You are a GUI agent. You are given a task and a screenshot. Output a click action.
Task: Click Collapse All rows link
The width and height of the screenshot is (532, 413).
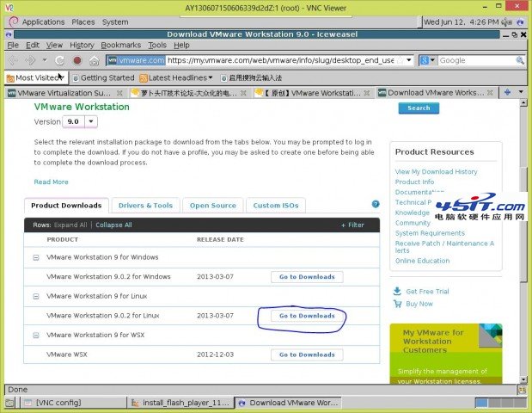pyautogui.click(x=113, y=225)
